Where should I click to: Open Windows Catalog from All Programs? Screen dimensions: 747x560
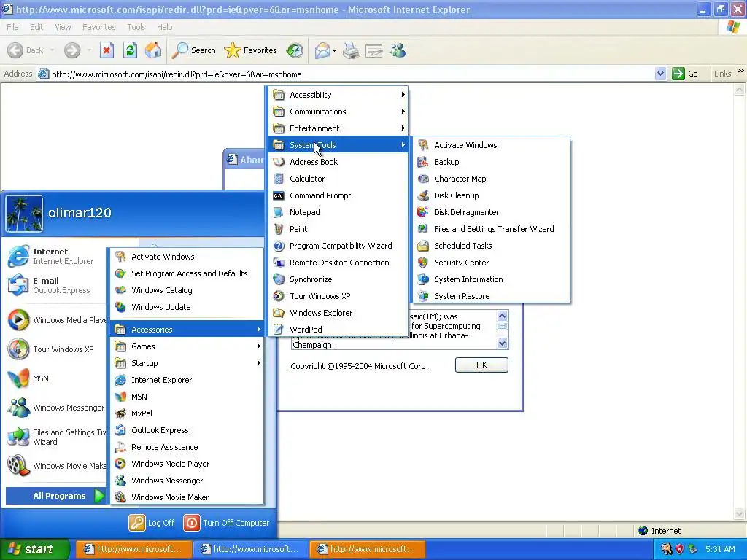(x=187, y=290)
